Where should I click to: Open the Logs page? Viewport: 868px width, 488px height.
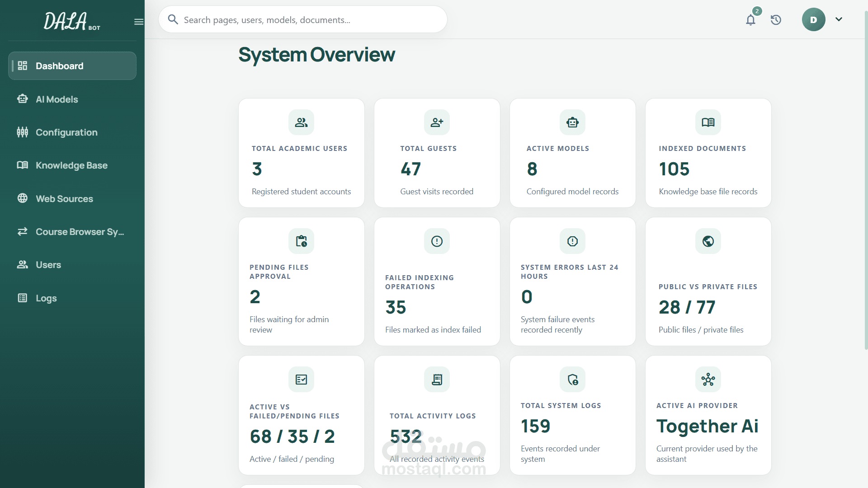coord(72,298)
